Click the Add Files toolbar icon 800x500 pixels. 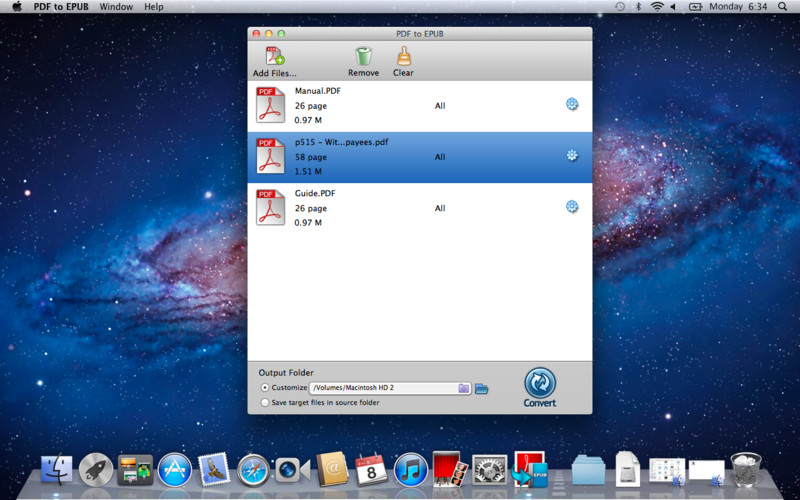274,56
